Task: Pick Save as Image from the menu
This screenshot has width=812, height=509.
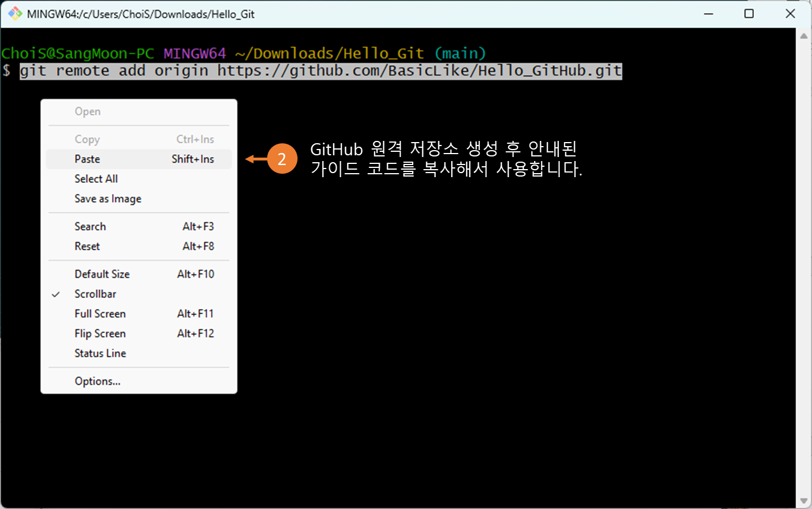Action: pos(139,199)
